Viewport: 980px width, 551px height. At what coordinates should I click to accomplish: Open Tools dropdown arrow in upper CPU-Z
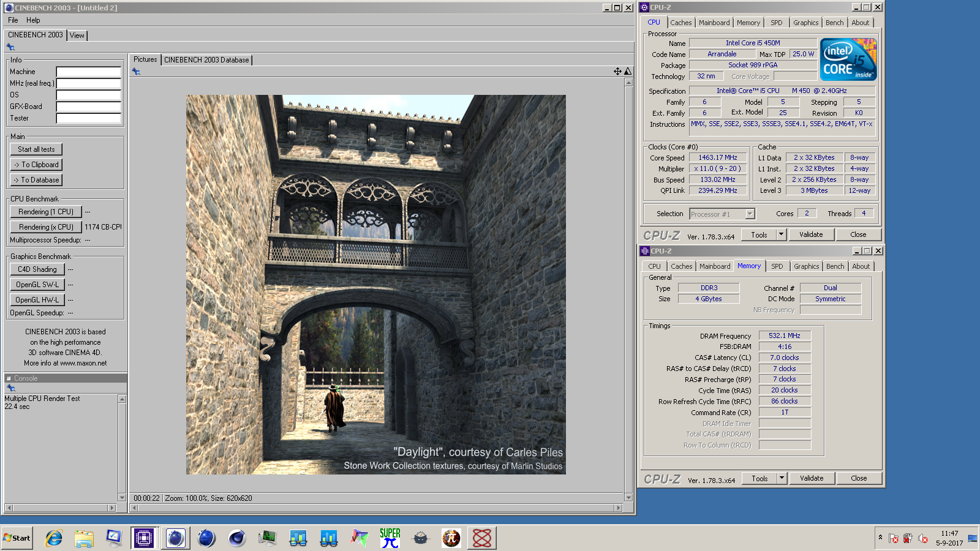point(781,234)
